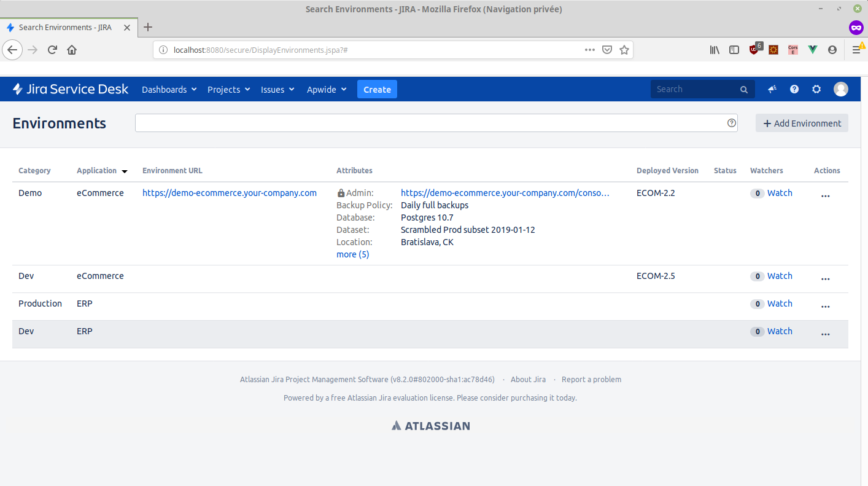Open actions menu for Demo eCommerce row
Viewport: 868px width, 486px height.
(x=825, y=195)
